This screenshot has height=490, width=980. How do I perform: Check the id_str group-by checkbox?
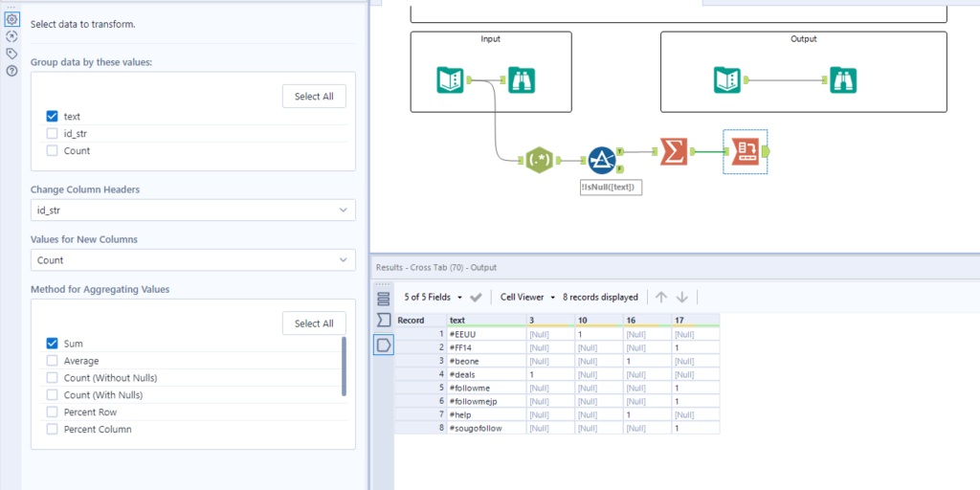52,133
